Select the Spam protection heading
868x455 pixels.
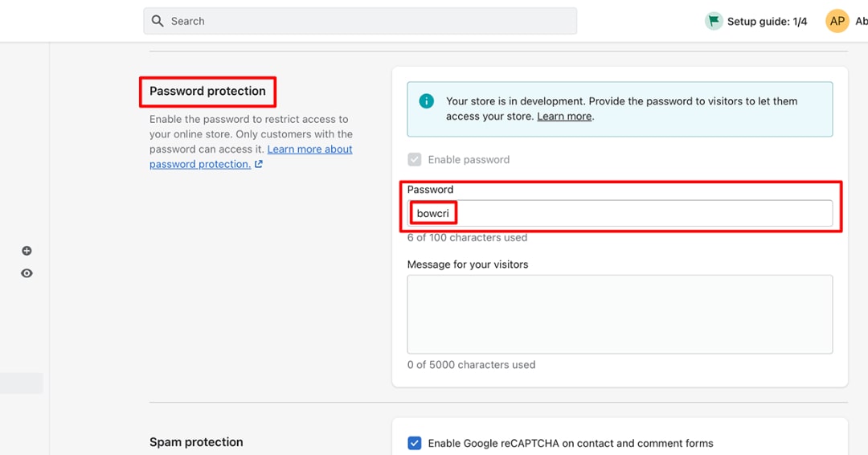pos(196,441)
